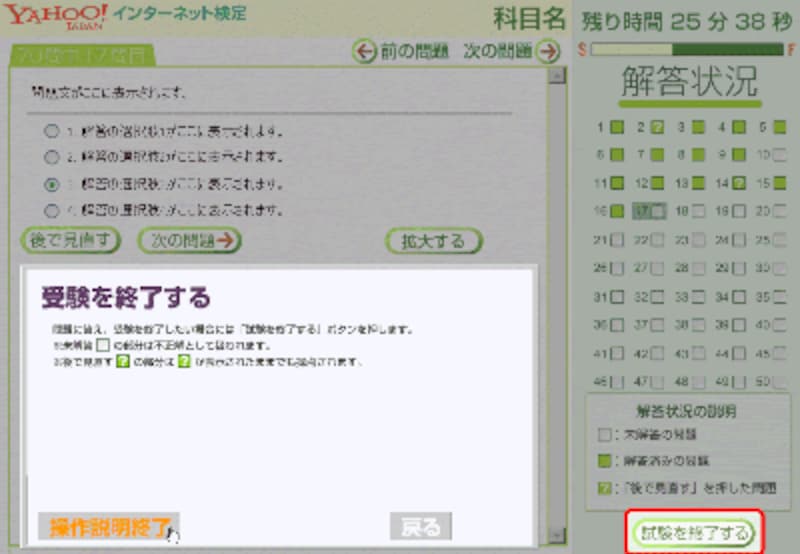This screenshot has width=800, height=554.
Task: Jump to question 16 status box
Action: [617, 211]
